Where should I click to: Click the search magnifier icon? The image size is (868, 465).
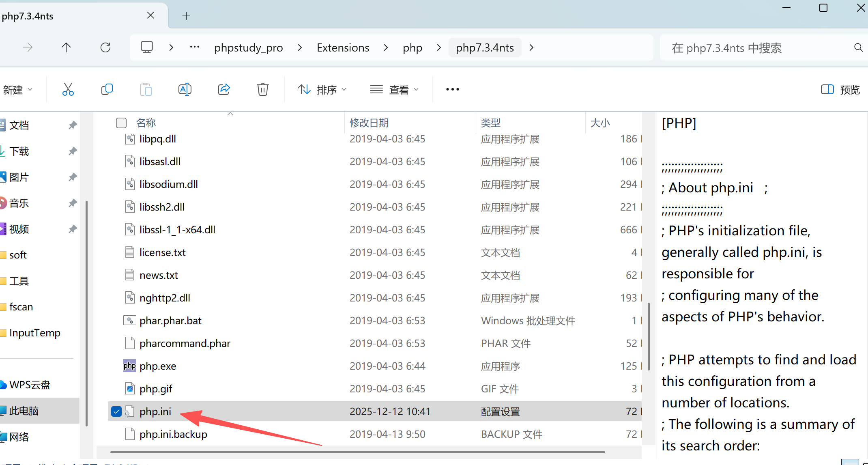pyautogui.click(x=858, y=47)
